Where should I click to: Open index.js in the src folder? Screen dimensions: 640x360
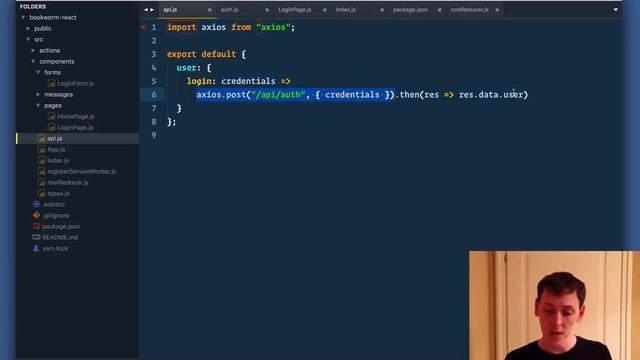[58, 160]
